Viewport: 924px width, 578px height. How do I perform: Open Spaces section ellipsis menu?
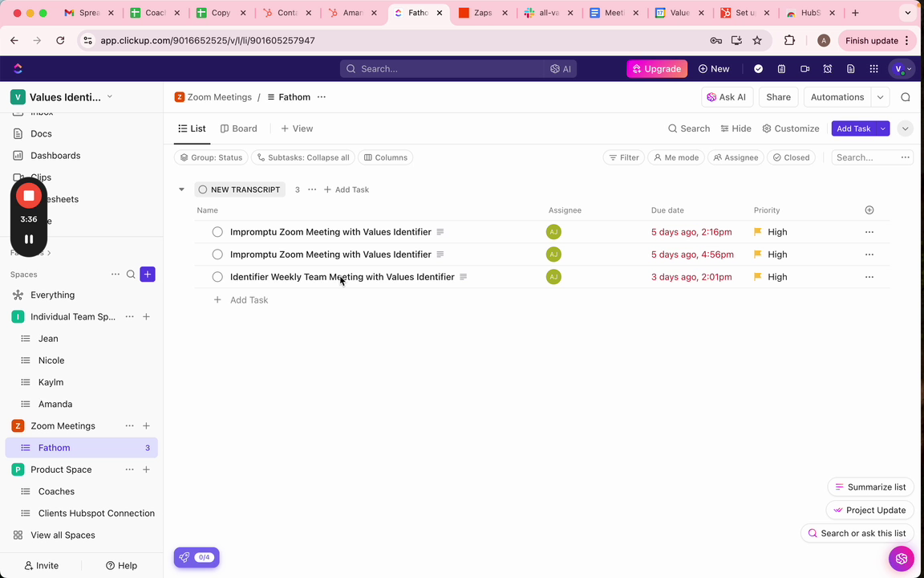tap(115, 275)
